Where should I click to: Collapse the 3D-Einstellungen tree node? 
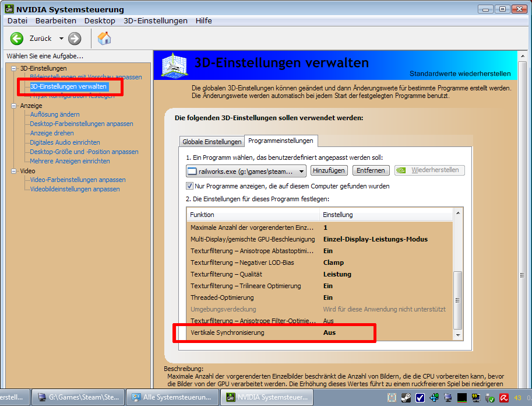tap(13, 68)
